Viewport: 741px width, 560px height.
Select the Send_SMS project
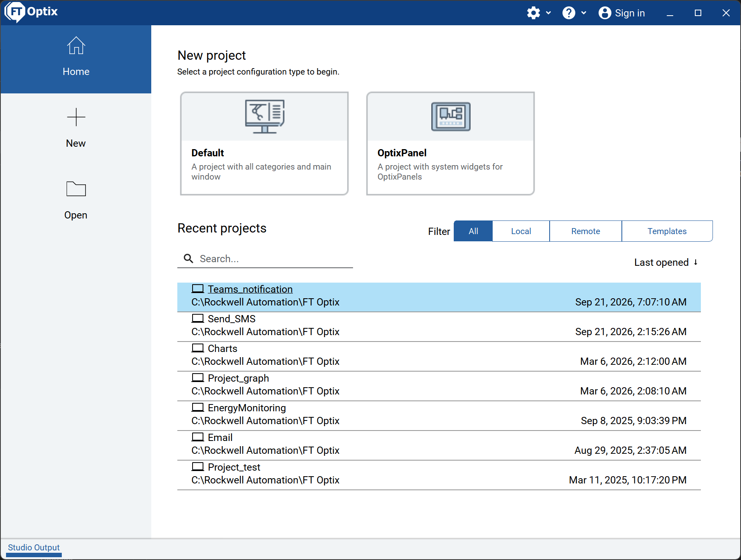click(439, 327)
